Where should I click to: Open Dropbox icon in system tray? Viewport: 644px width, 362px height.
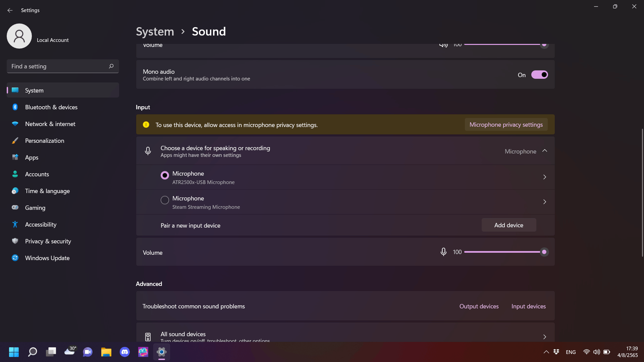pos(556,352)
